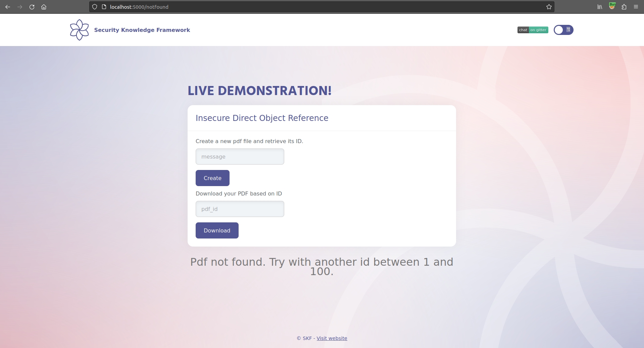This screenshot has height=348, width=644.
Task: Click into the pdf_id field
Action: (x=240, y=209)
